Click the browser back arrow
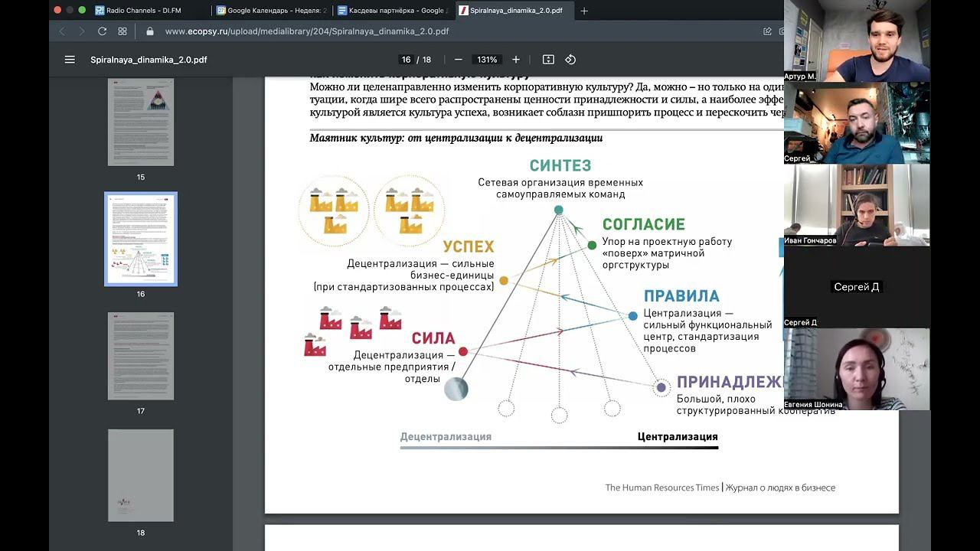Viewport: 980px width, 551px height. tap(63, 31)
